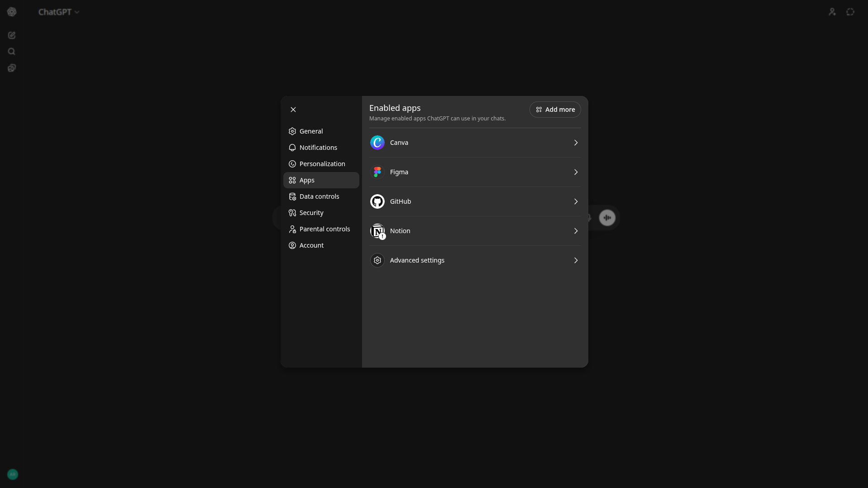Image resolution: width=868 pixels, height=488 pixels.
Task: Select the GitHub app icon
Action: (x=377, y=201)
